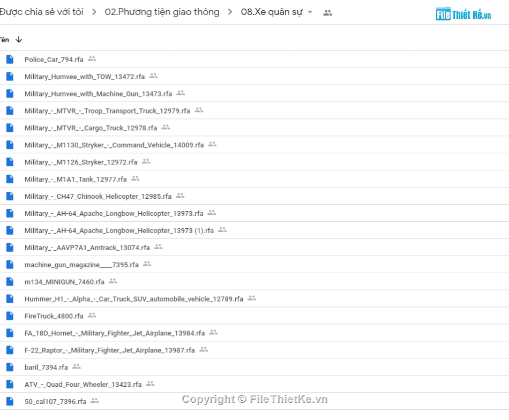The image size is (509, 420).
Task: Click the file icon for Hummer_H1 Alpha file
Action: point(10,299)
